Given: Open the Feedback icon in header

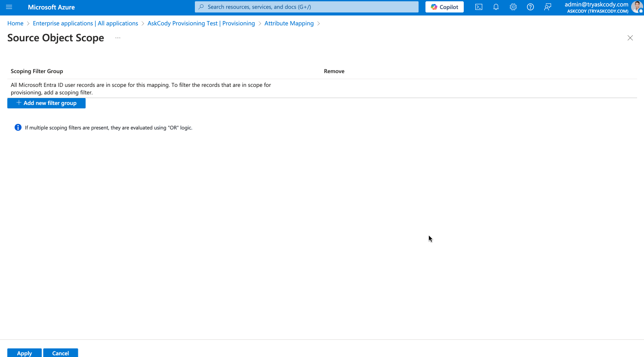Looking at the screenshot, I should point(548,7).
